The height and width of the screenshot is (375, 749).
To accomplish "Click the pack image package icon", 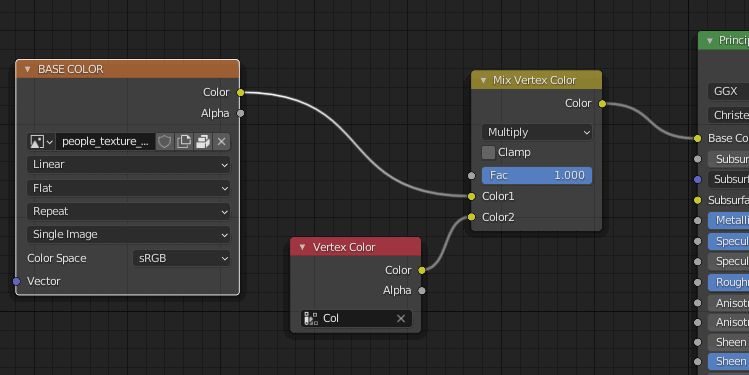I will [x=203, y=141].
